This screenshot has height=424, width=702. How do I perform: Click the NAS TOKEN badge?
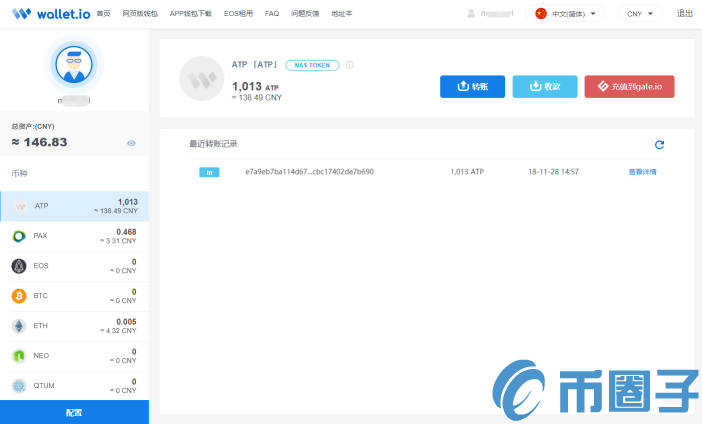coord(312,65)
